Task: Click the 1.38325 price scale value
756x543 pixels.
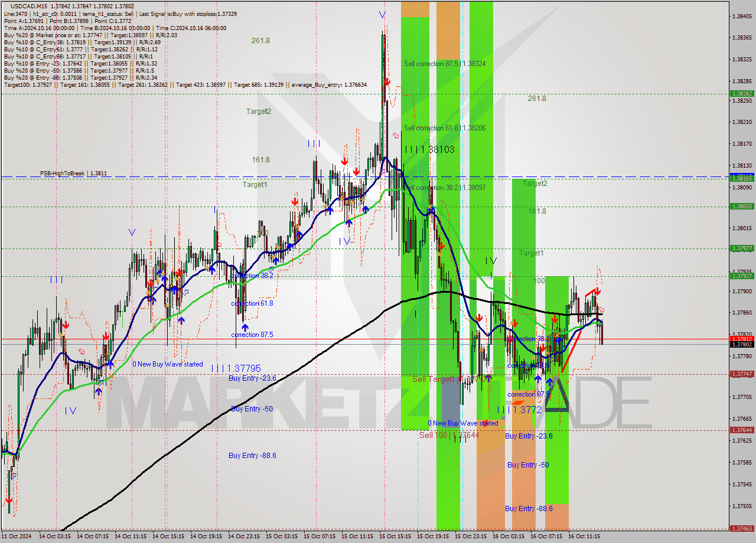Action: (742, 59)
